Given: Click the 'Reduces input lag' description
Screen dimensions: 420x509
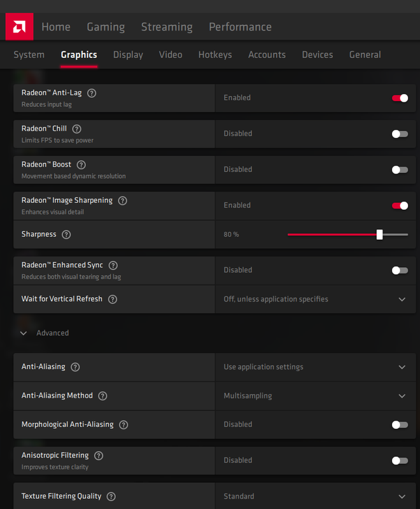Looking at the screenshot, I should pyautogui.click(x=46, y=104).
